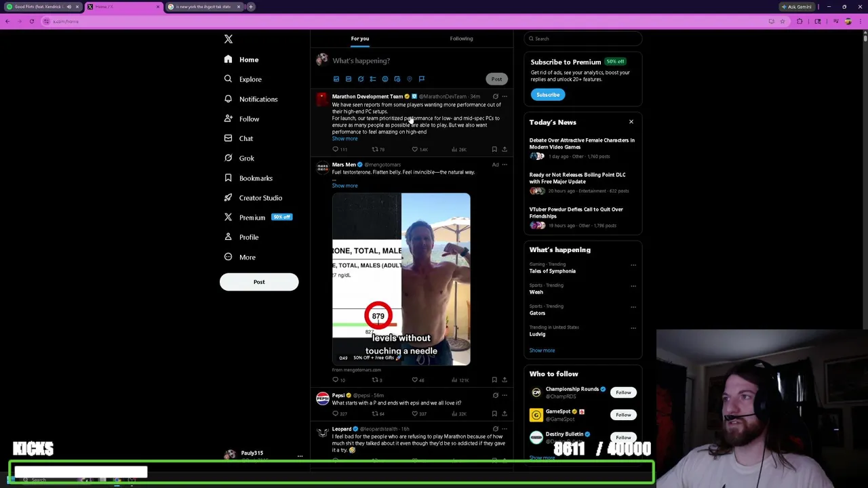Subscribe to Premium button

click(548, 95)
